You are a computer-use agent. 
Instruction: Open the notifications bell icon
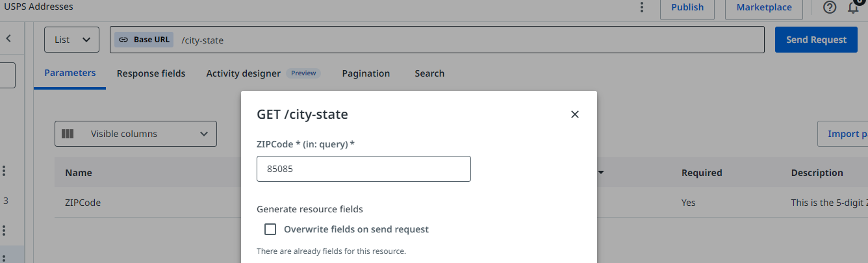coord(854,7)
